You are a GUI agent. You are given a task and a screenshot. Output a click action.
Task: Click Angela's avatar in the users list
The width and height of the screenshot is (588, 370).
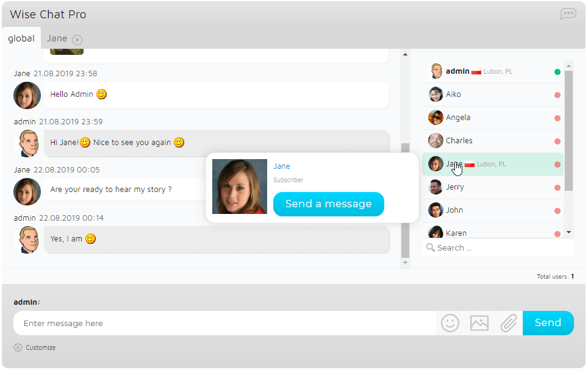tap(436, 118)
